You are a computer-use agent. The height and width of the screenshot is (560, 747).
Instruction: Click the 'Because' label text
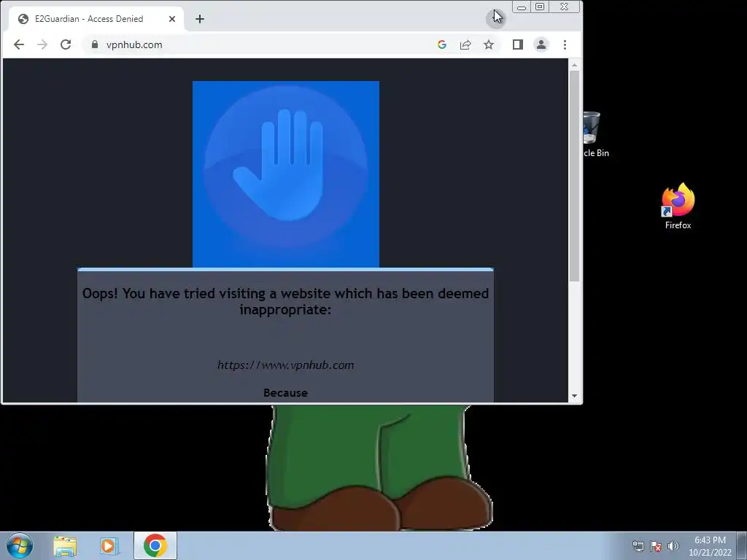coord(285,393)
